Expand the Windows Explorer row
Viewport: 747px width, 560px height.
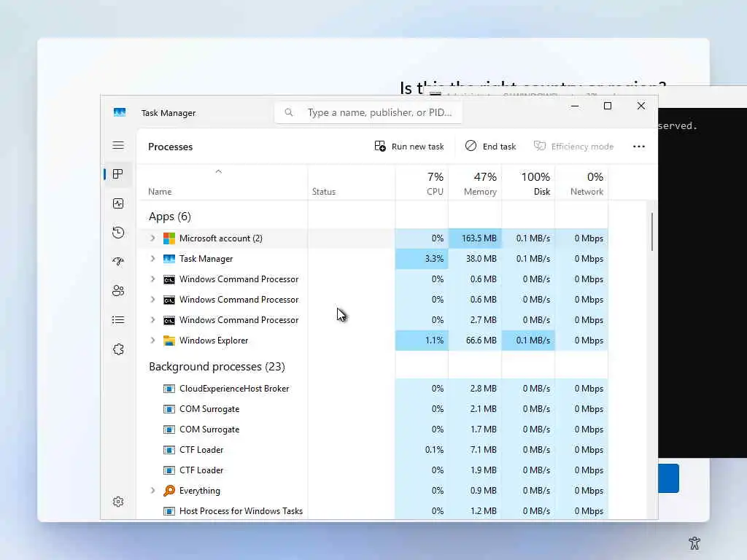tap(152, 341)
